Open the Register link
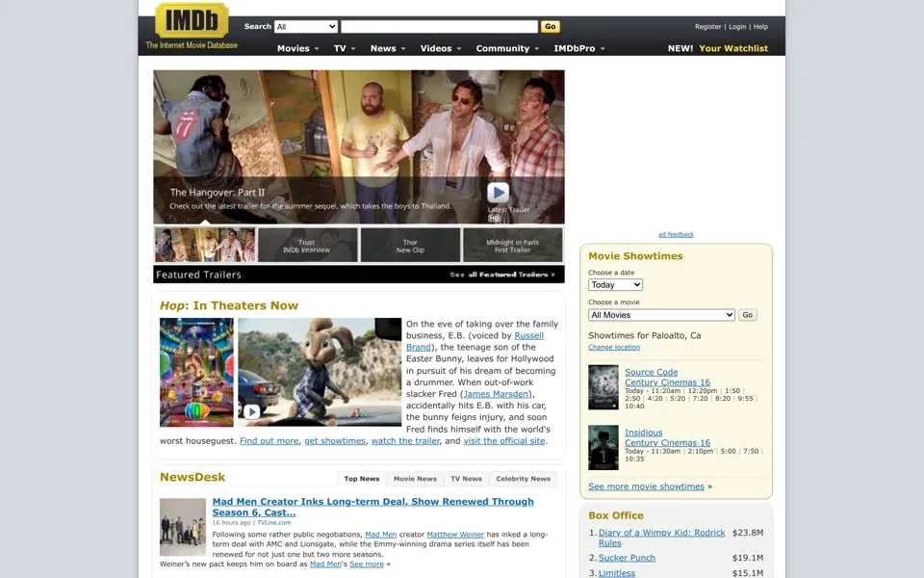924x578 pixels. click(x=707, y=27)
